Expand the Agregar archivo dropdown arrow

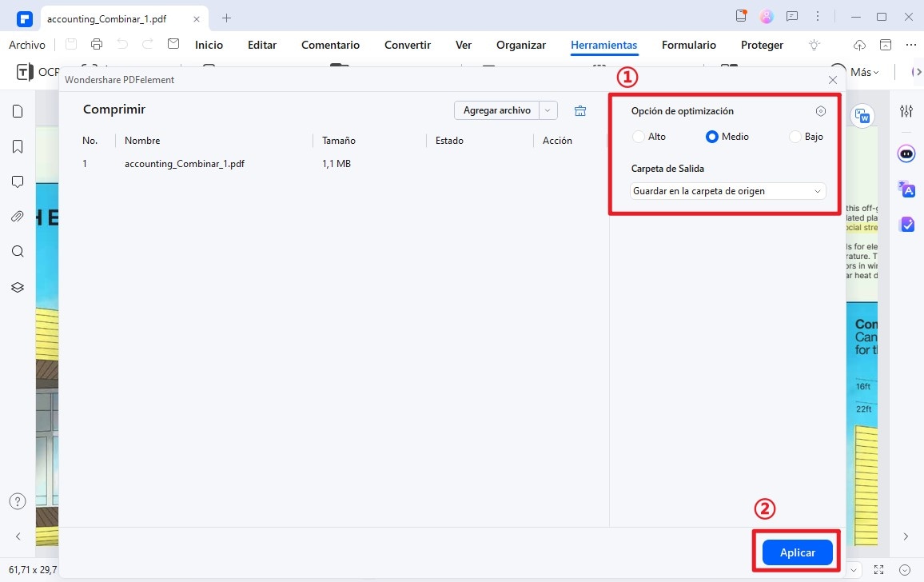click(548, 110)
